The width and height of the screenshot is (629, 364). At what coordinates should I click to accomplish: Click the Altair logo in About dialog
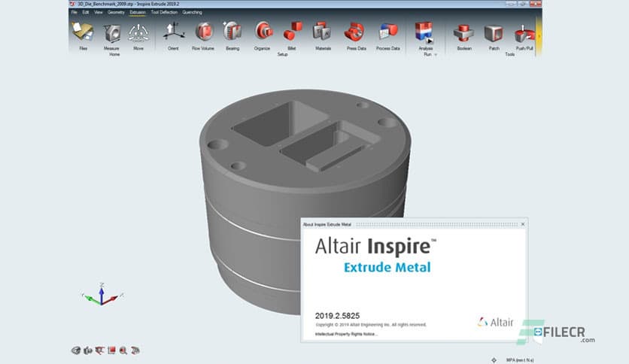tap(495, 322)
